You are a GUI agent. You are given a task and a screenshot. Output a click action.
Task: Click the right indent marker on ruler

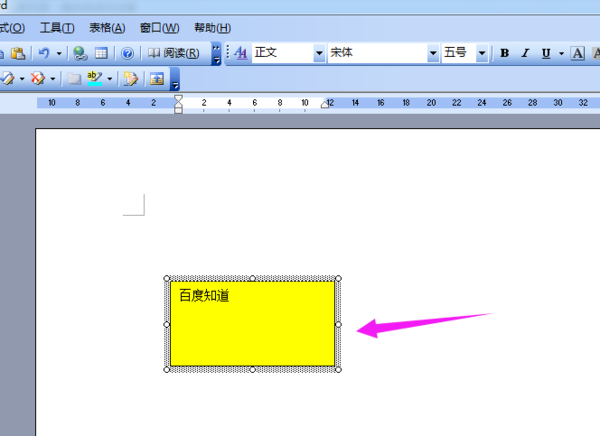click(x=325, y=105)
